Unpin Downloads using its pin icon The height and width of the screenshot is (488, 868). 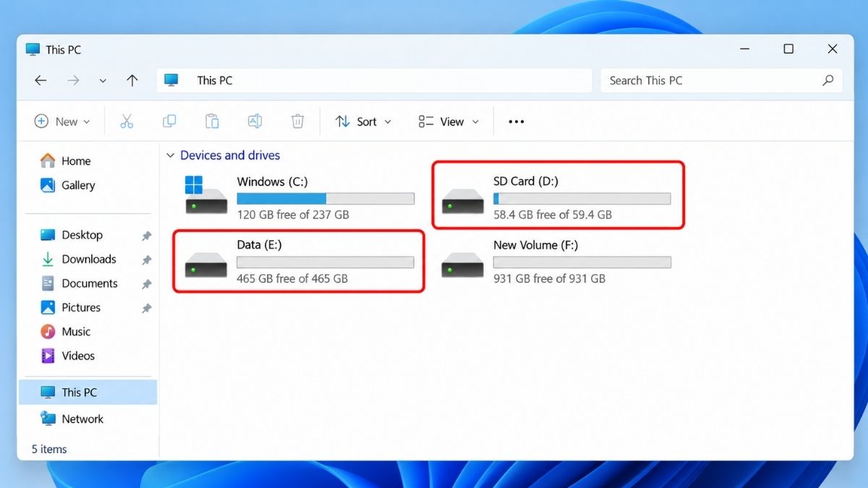click(146, 260)
